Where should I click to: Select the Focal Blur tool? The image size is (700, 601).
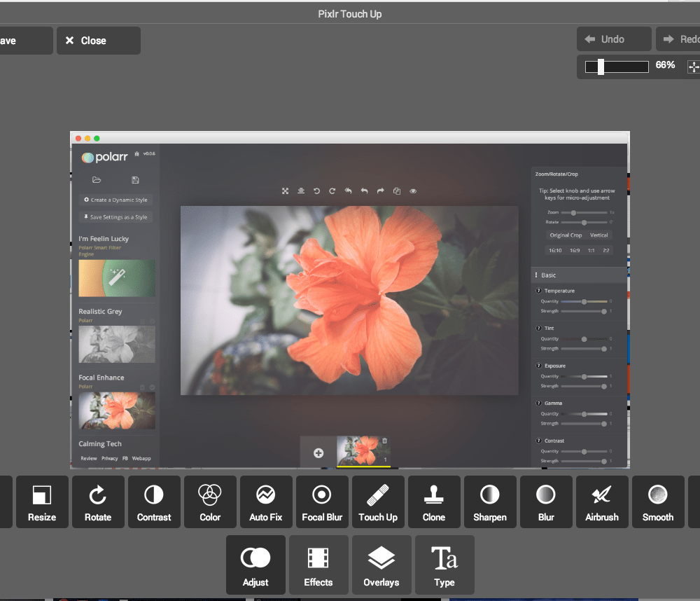tap(322, 502)
